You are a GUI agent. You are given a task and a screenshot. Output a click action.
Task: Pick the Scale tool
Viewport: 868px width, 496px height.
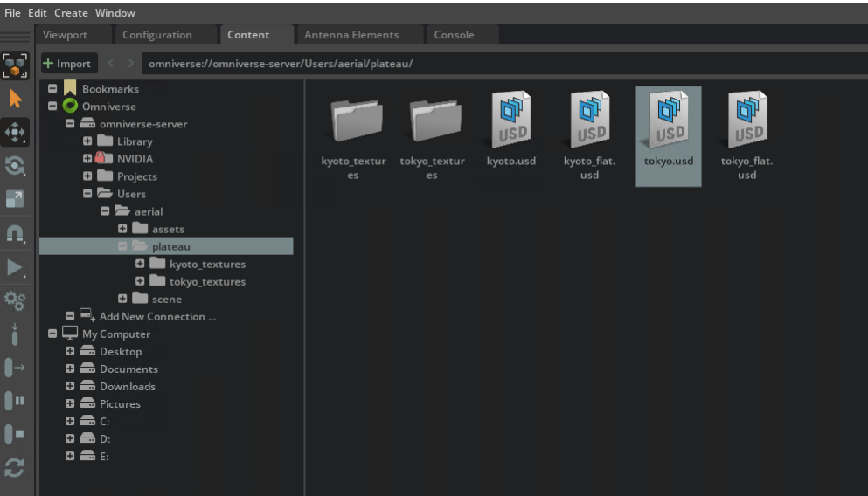[16, 199]
